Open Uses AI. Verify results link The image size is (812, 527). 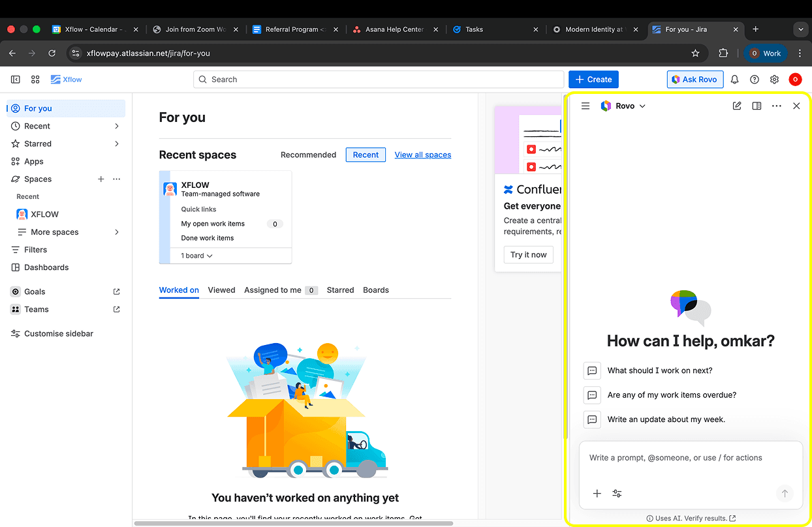coord(691,519)
